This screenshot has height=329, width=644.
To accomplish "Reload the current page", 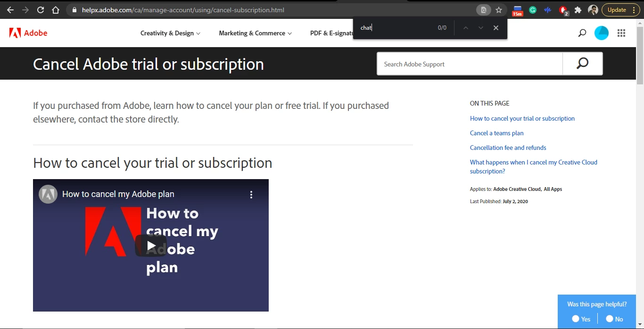I will pyautogui.click(x=41, y=10).
